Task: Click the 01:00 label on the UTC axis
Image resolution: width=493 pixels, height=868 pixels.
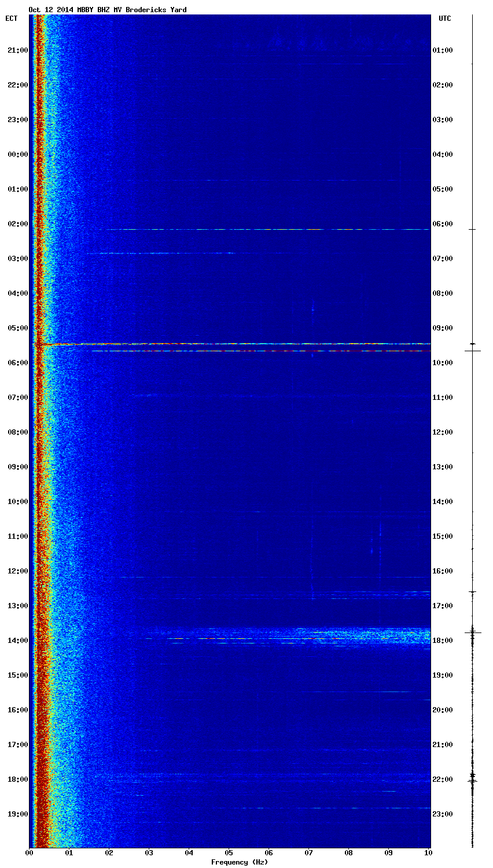Action: (x=443, y=50)
